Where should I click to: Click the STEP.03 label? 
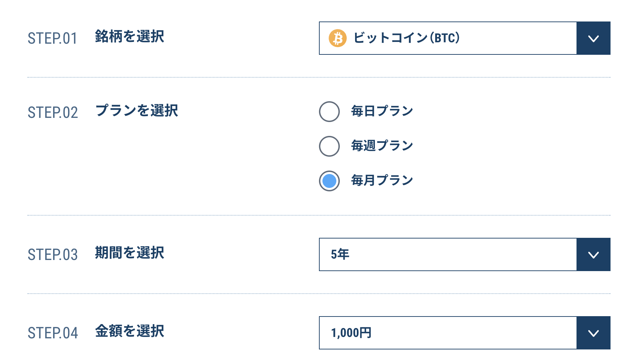53,255
